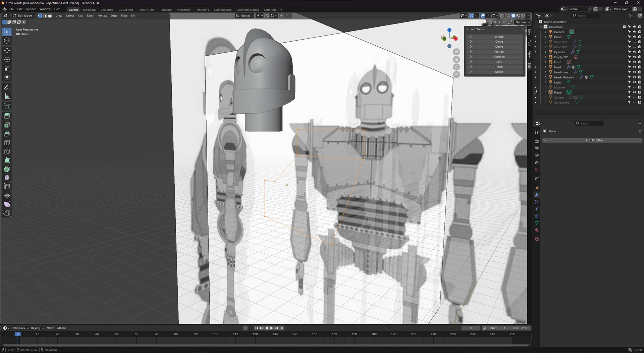Switch to the UV Editing workspace tab
644x353 pixels.
pyautogui.click(x=125, y=10)
